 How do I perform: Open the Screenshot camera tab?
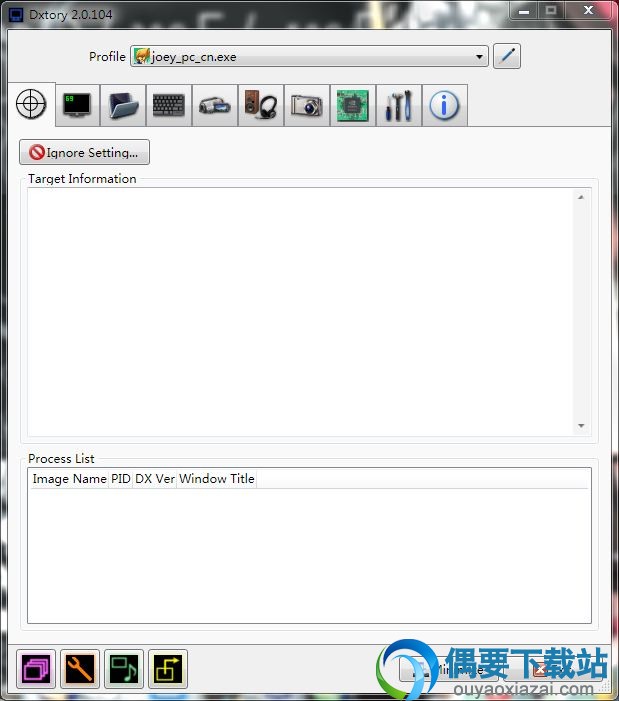tap(307, 106)
